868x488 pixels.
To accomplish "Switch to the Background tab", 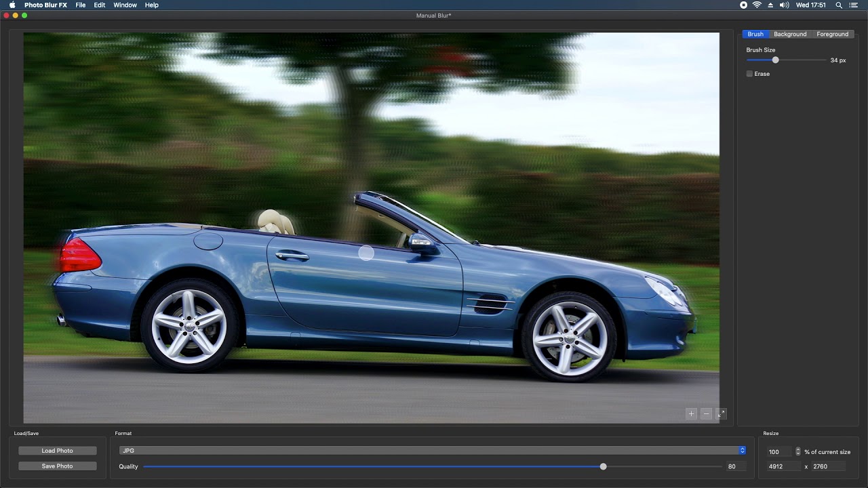I will pyautogui.click(x=790, y=34).
